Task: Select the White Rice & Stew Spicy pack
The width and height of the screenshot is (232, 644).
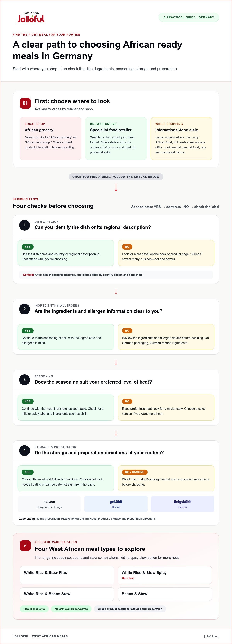Action: [x=165, y=575]
